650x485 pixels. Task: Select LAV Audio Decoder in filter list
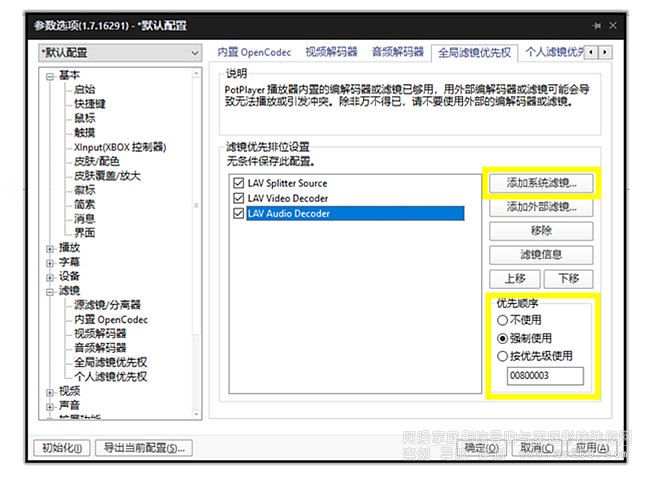point(290,214)
